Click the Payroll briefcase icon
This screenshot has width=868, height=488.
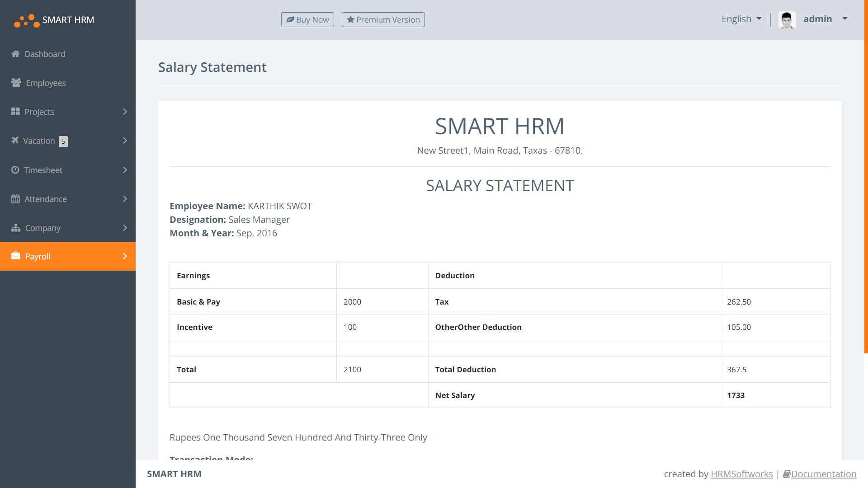16,256
